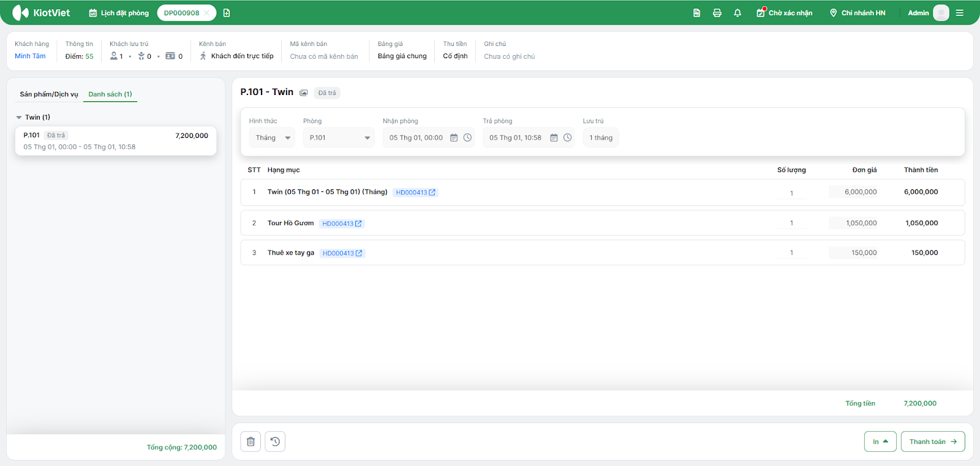Add new booking tab icon
Image resolution: width=980 pixels, height=466 pixels.
227,13
